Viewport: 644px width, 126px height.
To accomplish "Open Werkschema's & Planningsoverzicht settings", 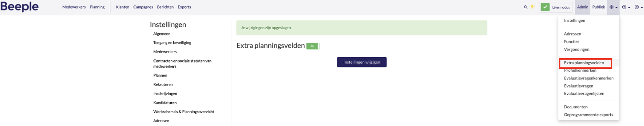I will (x=184, y=112).
